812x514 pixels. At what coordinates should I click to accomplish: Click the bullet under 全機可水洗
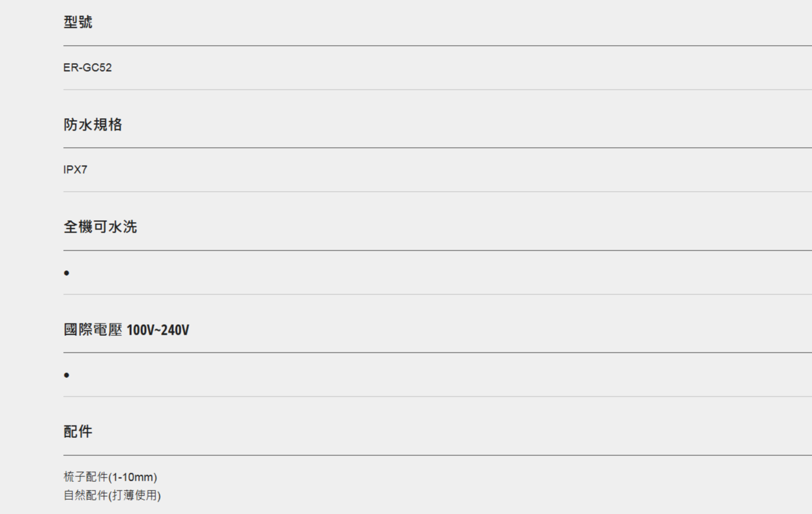click(66, 273)
